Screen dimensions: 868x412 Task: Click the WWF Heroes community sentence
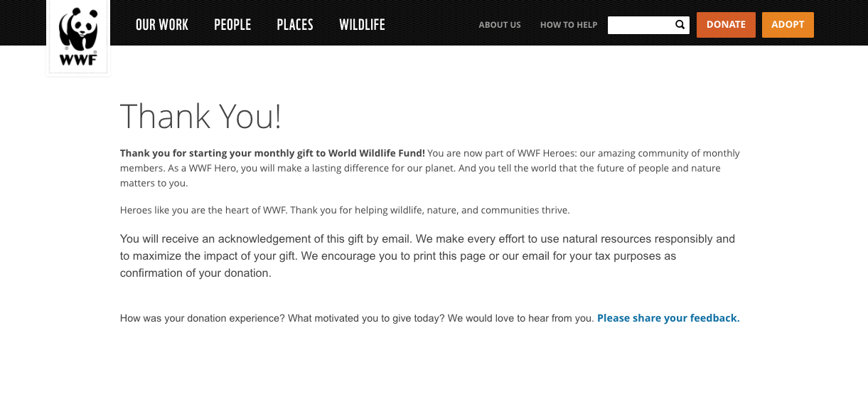pos(430,160)
